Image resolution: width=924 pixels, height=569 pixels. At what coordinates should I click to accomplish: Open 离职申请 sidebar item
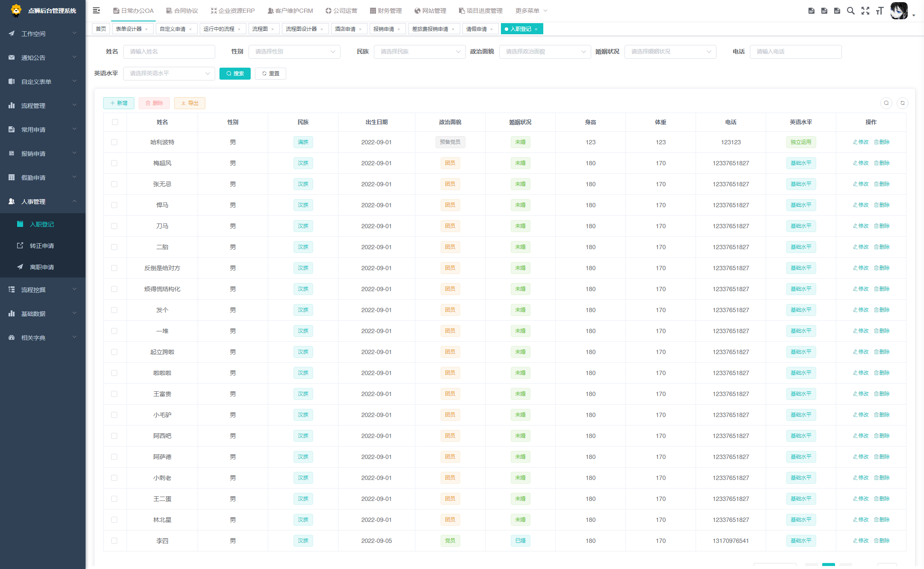[x=41, y=267]
